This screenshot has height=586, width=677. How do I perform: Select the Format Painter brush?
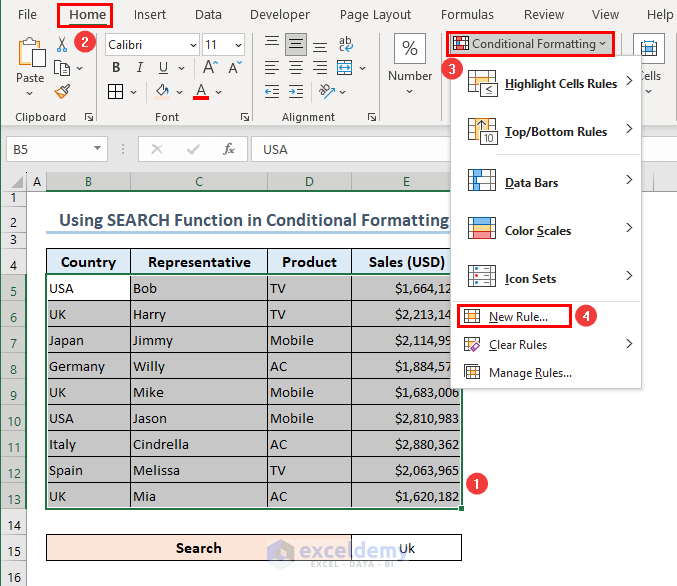click(x=62, y=92)
